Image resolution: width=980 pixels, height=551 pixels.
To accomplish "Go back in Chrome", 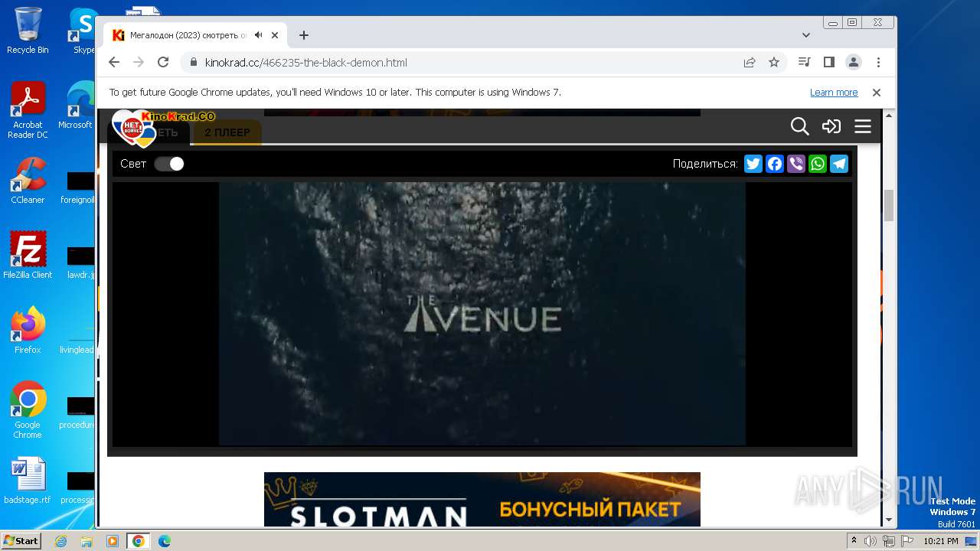I will tap(114, 62).
